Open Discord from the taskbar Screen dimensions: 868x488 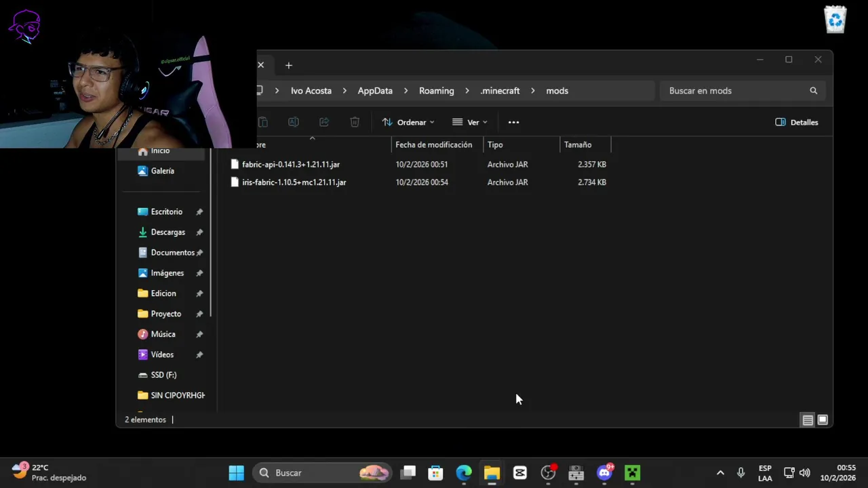[604, 472]
